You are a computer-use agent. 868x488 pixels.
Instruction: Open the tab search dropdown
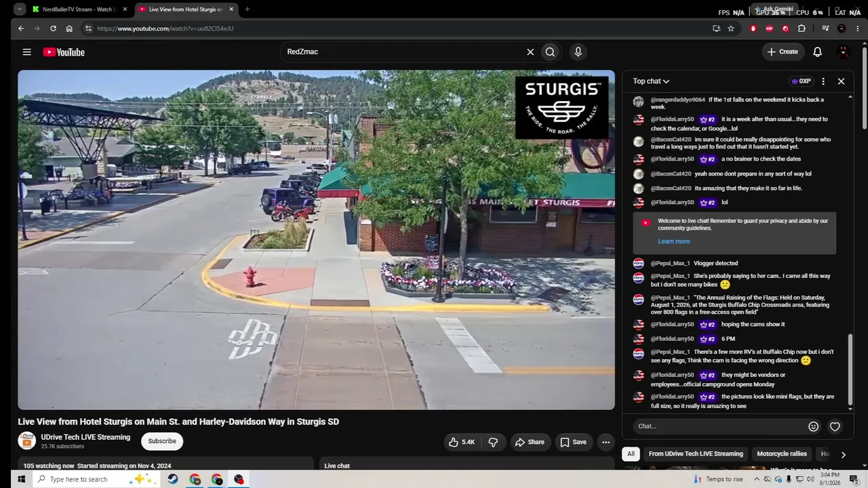point(20,9)
